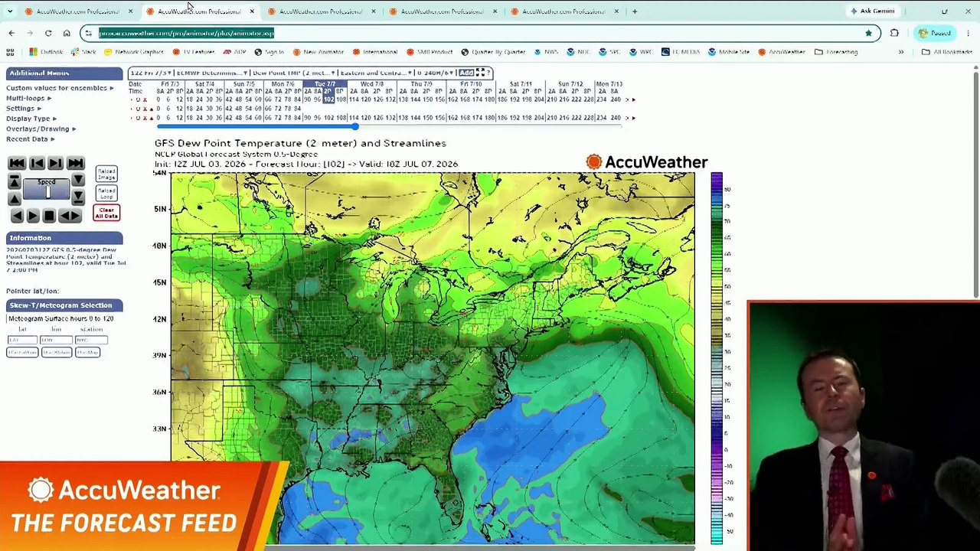Set speed to minimum with bottom-bar down arrow

tap(78, 198)
